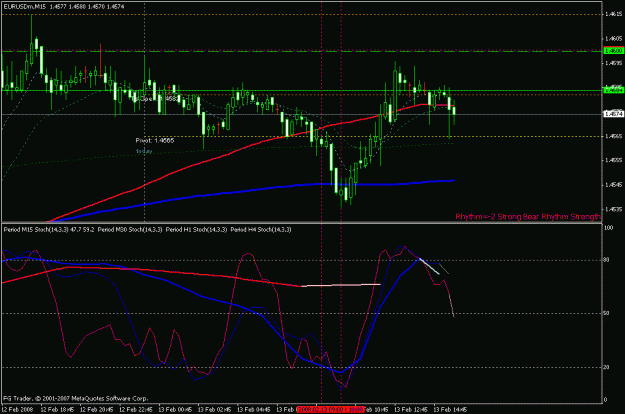Click the red 2008.02.13 09:00 time marker
The image size is (625, 414).
pyautogui.click(x=330, y=410)
